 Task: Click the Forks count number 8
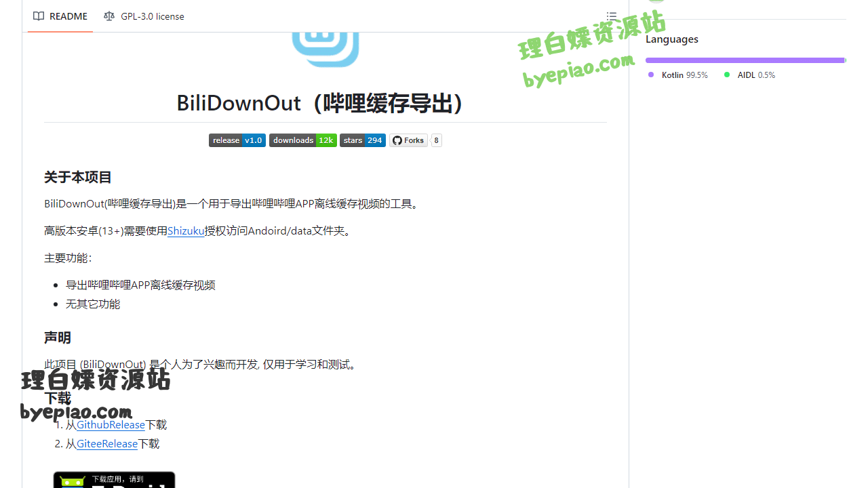coord(436,140)
